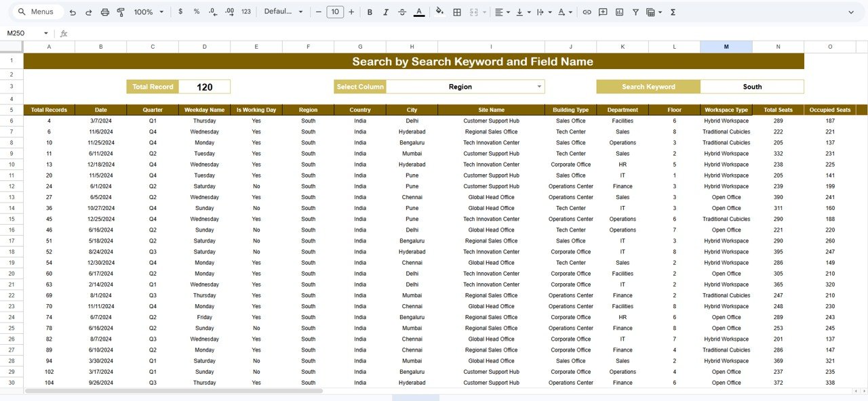Open the text color picker
Image resolution: width=868 pixels, height=401 pixels.
point(420,12)
